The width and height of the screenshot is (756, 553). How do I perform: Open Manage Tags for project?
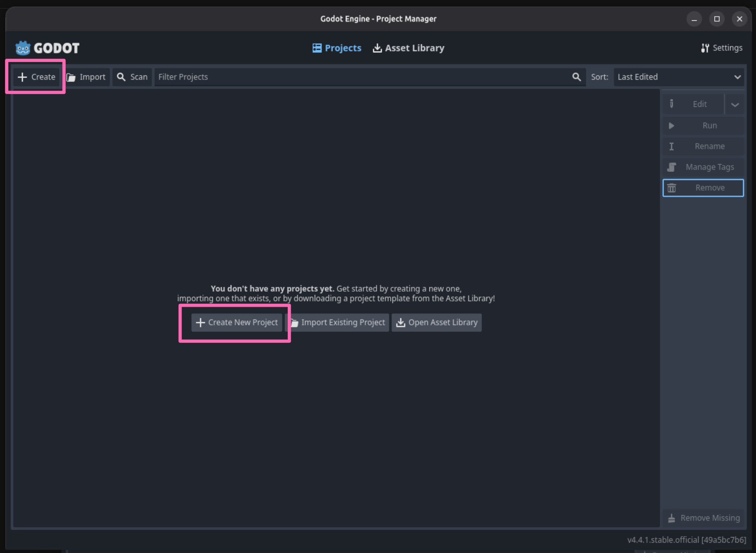coord(703,167)
